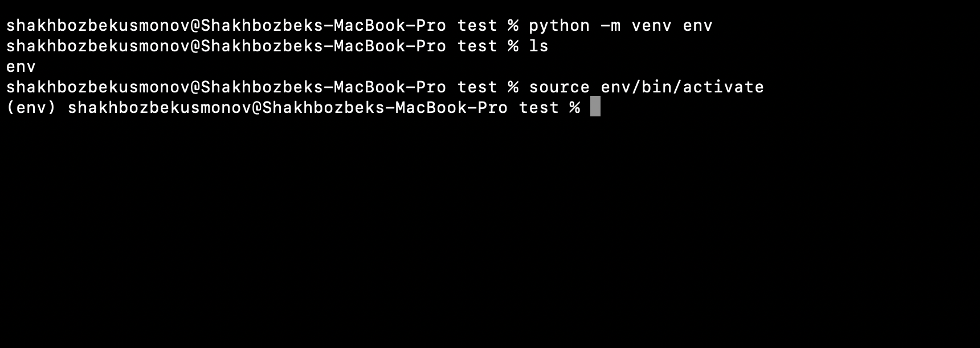Click the "%" symbol before "source"
The width and height of the screenshot is (980, 348).
click(x=513, y=87)
